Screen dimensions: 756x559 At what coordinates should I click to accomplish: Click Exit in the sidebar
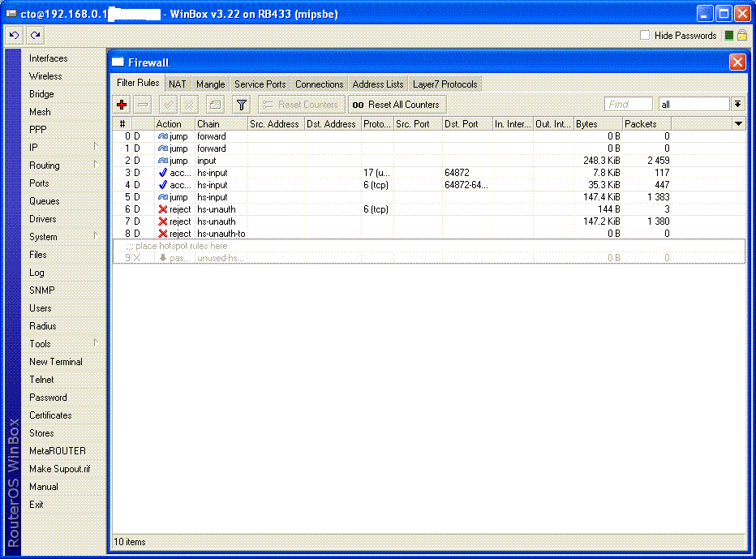(37, 505)
